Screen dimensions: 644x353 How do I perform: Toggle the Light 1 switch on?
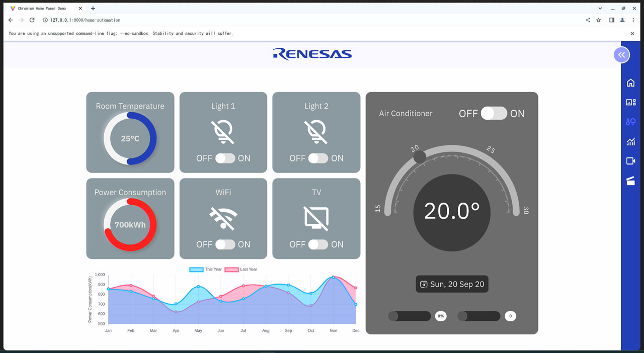[x=225, y=158]
